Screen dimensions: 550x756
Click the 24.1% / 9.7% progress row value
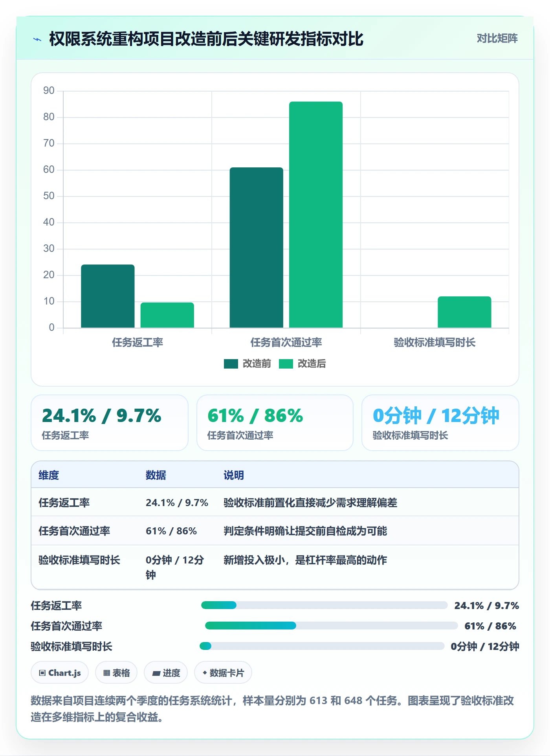point(487,606)
